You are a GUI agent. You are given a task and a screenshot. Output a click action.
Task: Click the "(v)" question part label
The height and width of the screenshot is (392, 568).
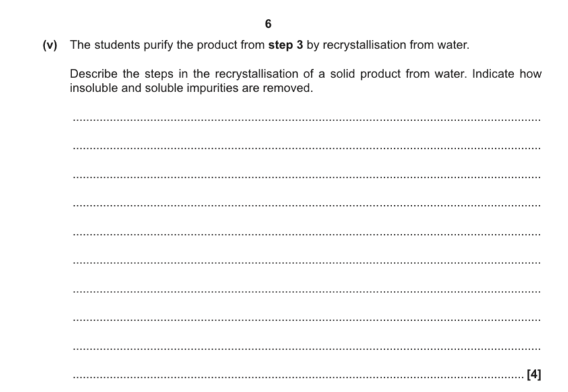coord(50,46)
